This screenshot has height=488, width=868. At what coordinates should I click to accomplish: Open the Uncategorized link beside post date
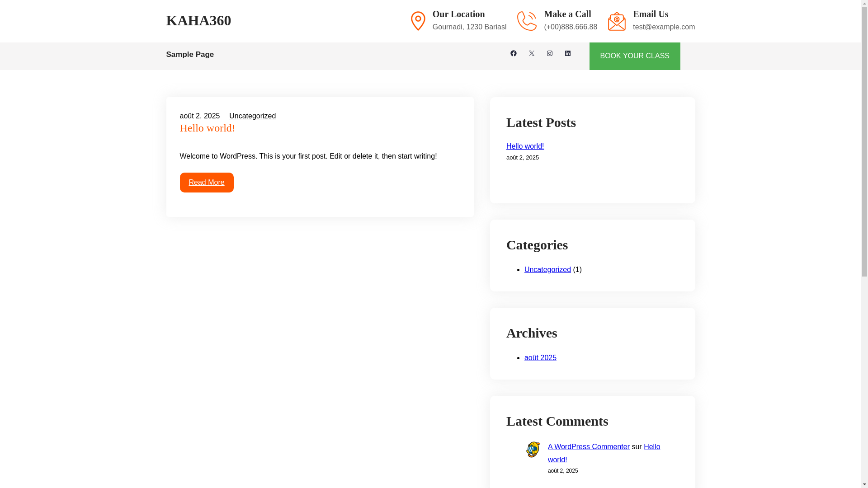coord(252,116)
